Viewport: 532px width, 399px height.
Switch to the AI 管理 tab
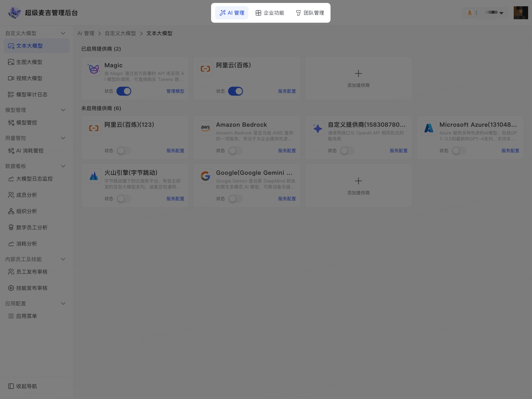coord(232,13)
